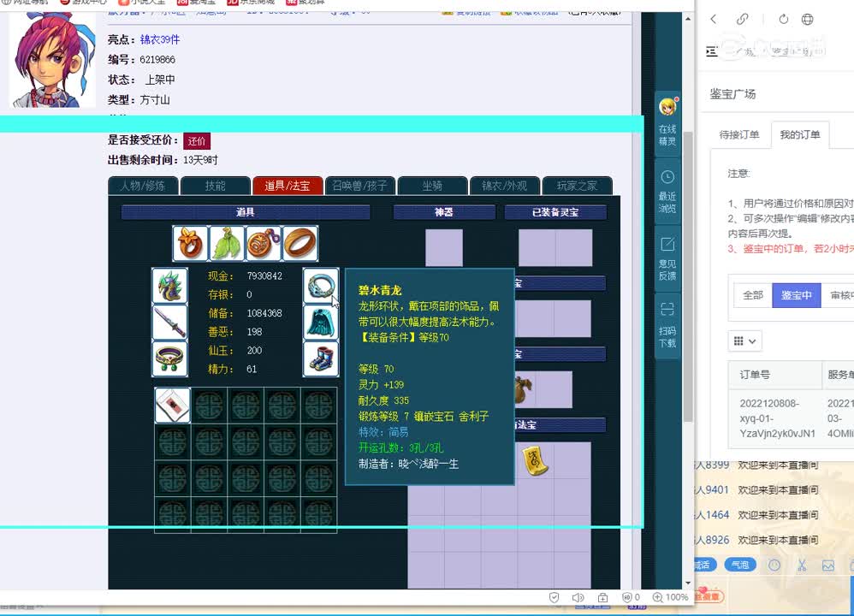Click the 现金 7930842 value
This screenshot has height=616, width=854.
pos(264,276)
